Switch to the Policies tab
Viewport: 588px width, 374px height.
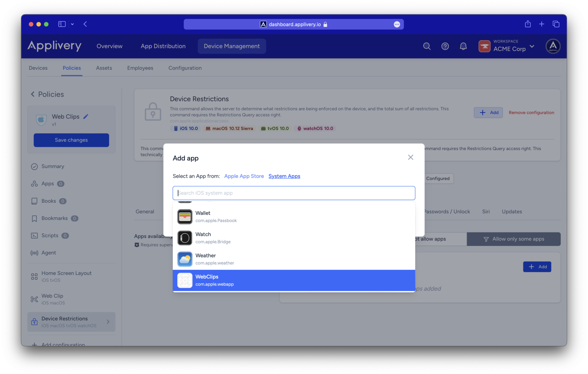[x=71, y=68]
